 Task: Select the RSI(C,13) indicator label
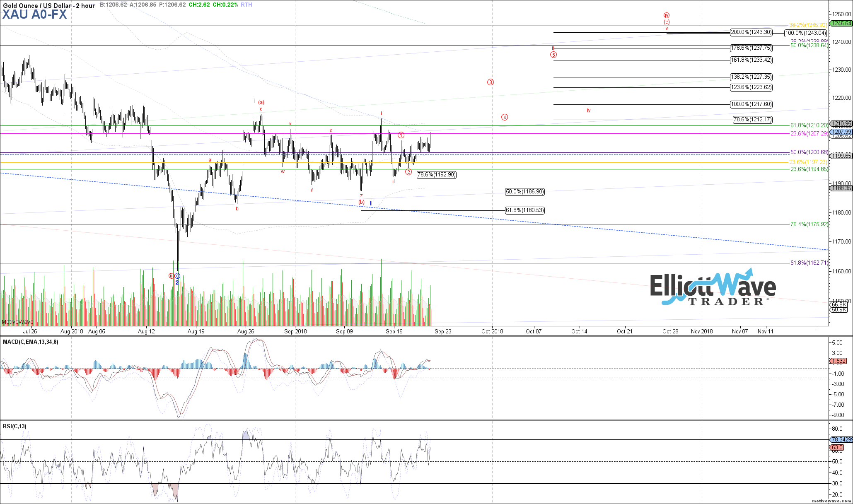[x=15, y=427]
